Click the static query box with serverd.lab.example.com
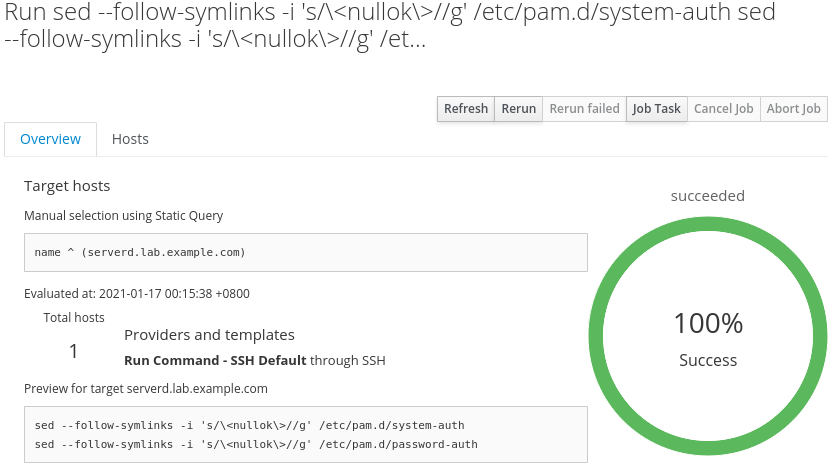This screenshot has height=467, width=832. [x=305, y=252]
